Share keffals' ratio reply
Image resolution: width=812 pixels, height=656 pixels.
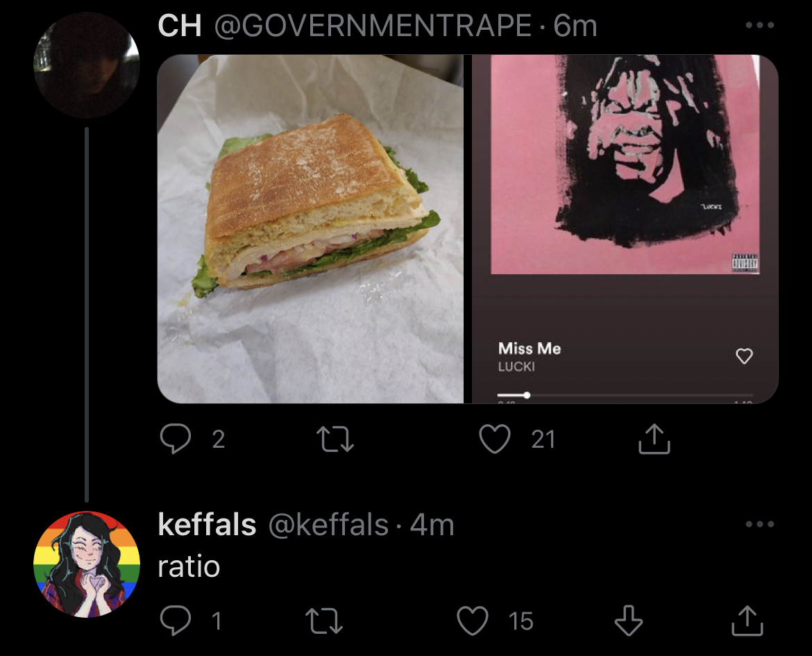click(x=747, y=620)
